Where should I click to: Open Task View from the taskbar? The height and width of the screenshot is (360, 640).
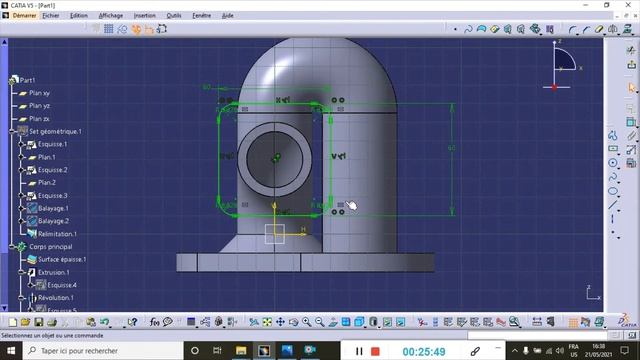point(217,351)
